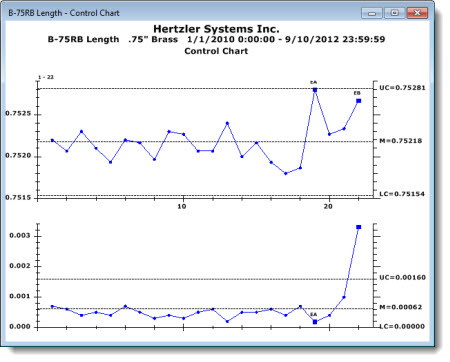Screen dimensions: 450x362
Task: Click the 'Hertzler Systems Inc.' chart title
Action: tap(216, 29)
